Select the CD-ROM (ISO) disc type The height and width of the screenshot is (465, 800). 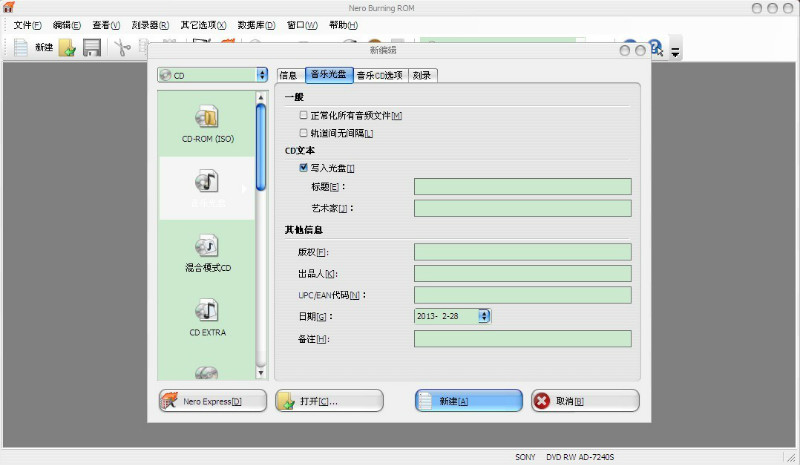[208, 124]
